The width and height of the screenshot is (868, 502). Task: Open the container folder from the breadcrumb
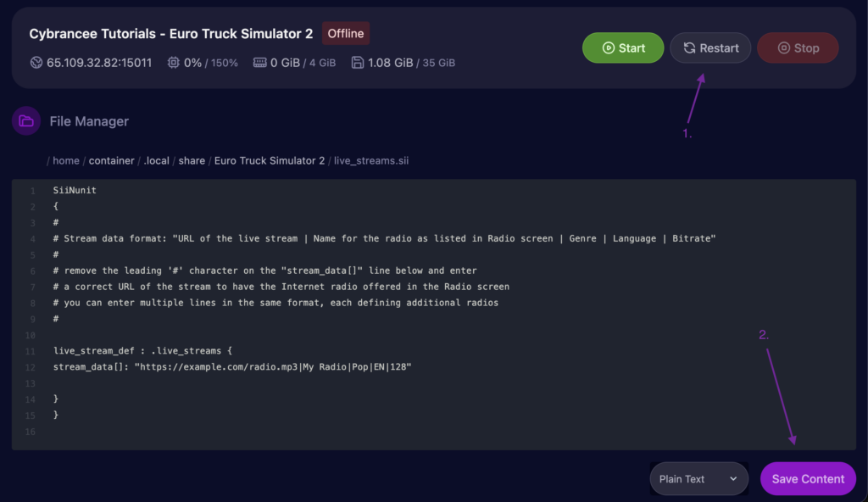click(111, 159)
